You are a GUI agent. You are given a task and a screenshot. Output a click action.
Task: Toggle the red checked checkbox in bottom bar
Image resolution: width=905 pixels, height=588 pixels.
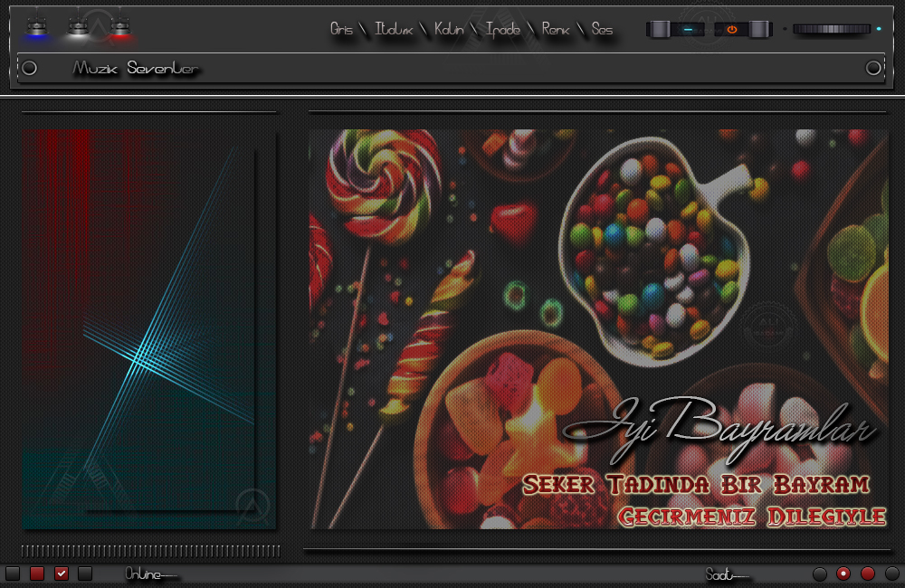pos(62,574)
